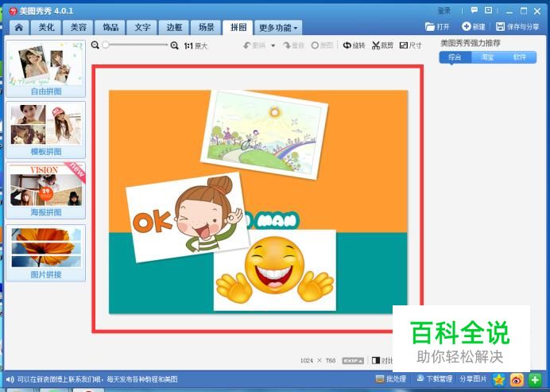Image resolution: width=550 pixels, height=392 pixels.
Task: Switch to the 饰品 tab
Action: tap(110, 28)
